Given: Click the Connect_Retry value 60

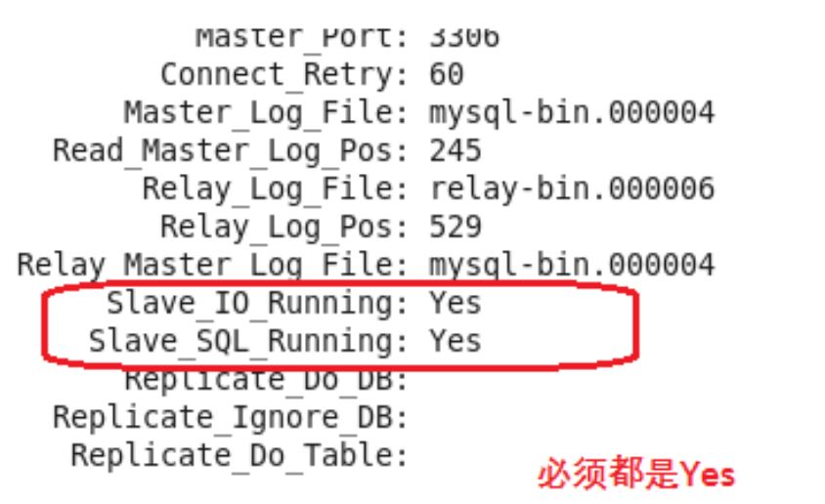Looking at the screenshot, I should (x=447, y=74).
